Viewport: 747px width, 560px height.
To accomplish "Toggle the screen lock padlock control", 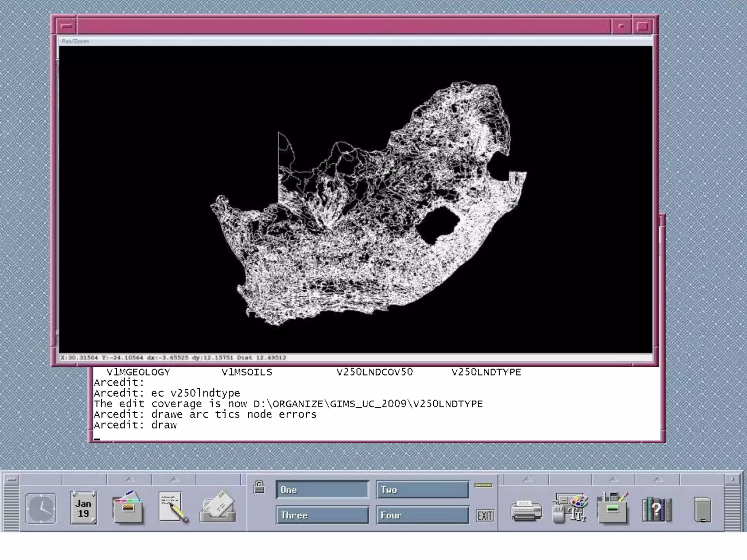I will [x=259, y=487].
